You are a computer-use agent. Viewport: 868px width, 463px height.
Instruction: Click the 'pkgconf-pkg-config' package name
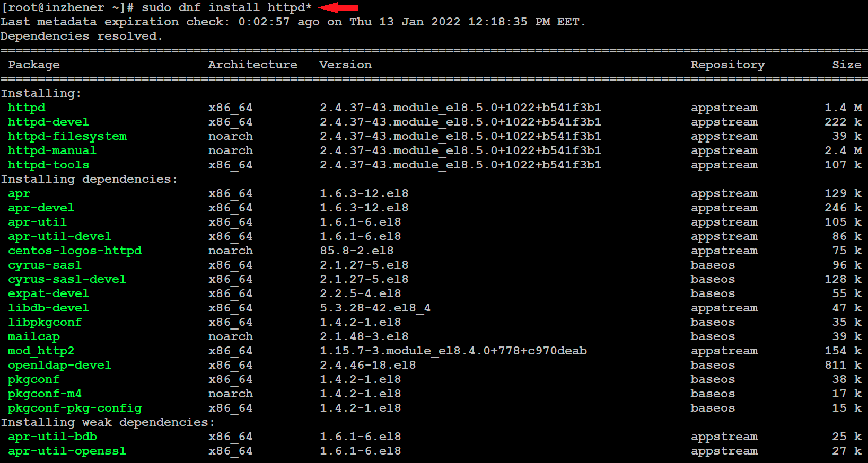click(x=75, y=408)
